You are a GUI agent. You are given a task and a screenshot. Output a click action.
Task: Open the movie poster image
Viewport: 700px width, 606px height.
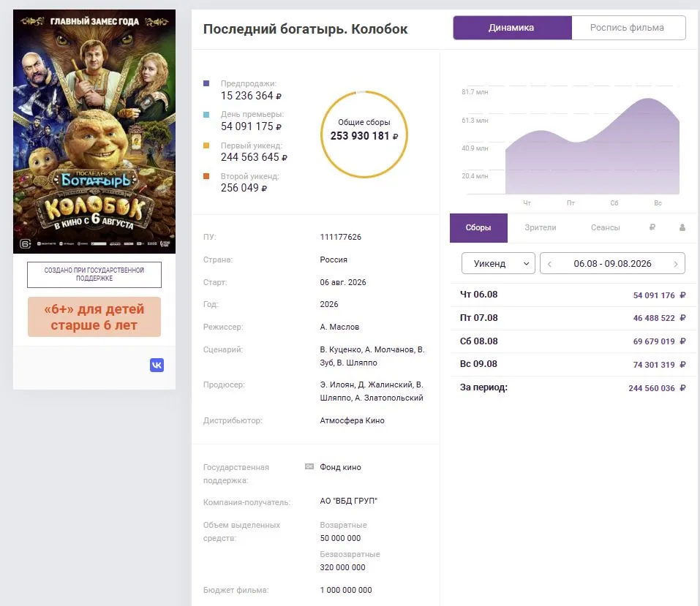tap(94, 132)
